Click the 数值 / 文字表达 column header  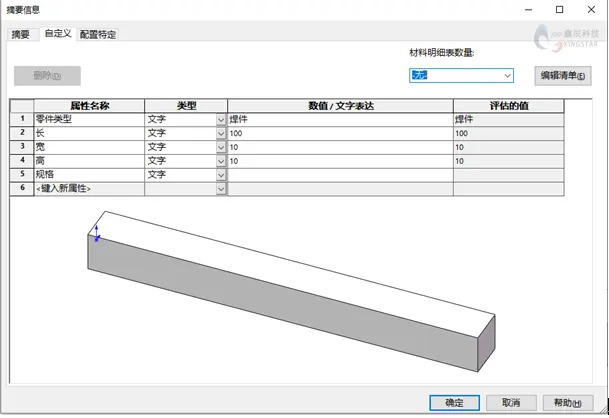pos(340,106)
